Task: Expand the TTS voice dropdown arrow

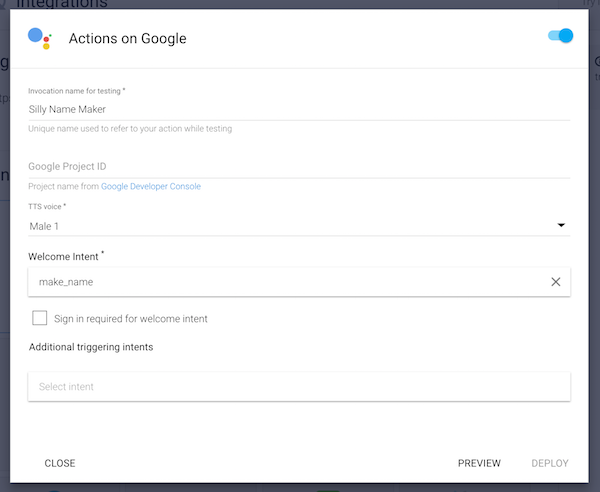Action: pyautogui.click(x=561, y=226)
